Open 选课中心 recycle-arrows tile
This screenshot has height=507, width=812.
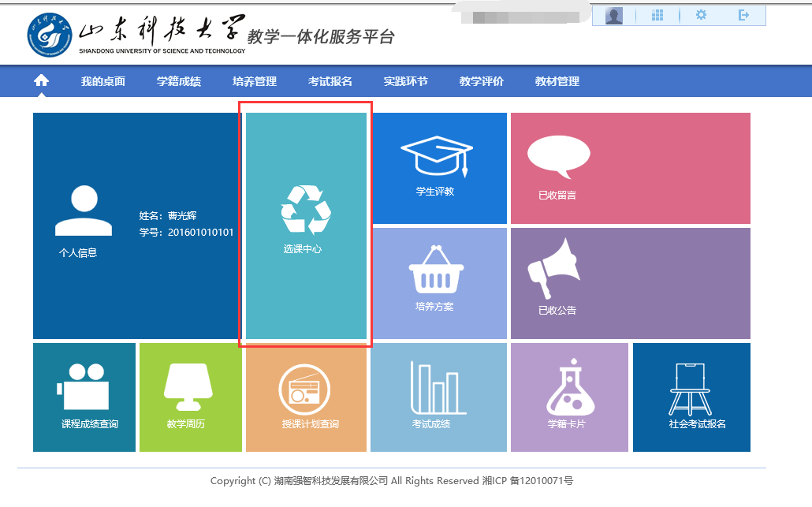pyautogui.click(x=306, y=226)
